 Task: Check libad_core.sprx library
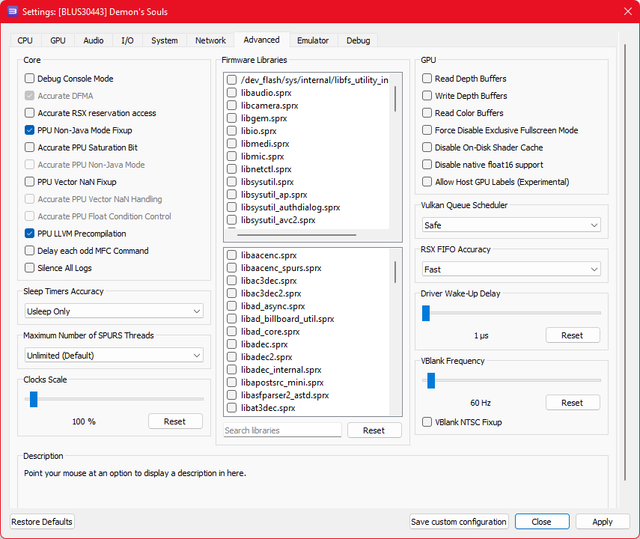coord(232,331)
